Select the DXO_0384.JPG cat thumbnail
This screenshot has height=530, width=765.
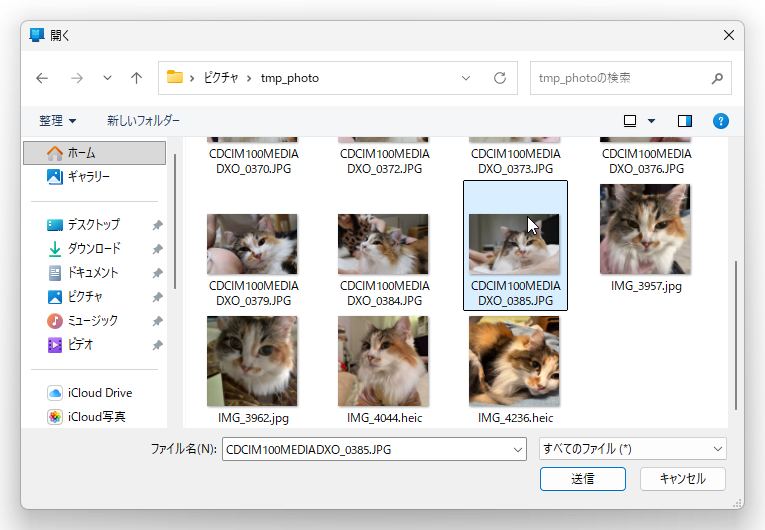[x=383, y=244]
